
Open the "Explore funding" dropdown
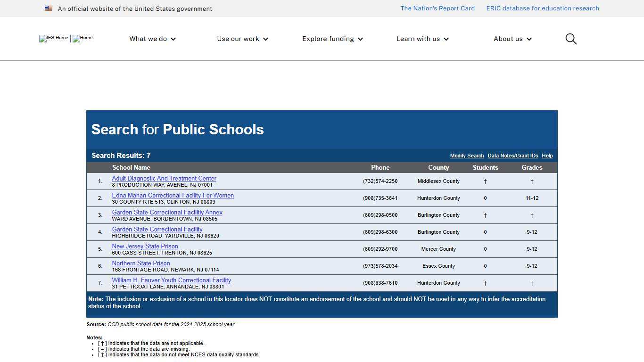[x=332, y=39]
